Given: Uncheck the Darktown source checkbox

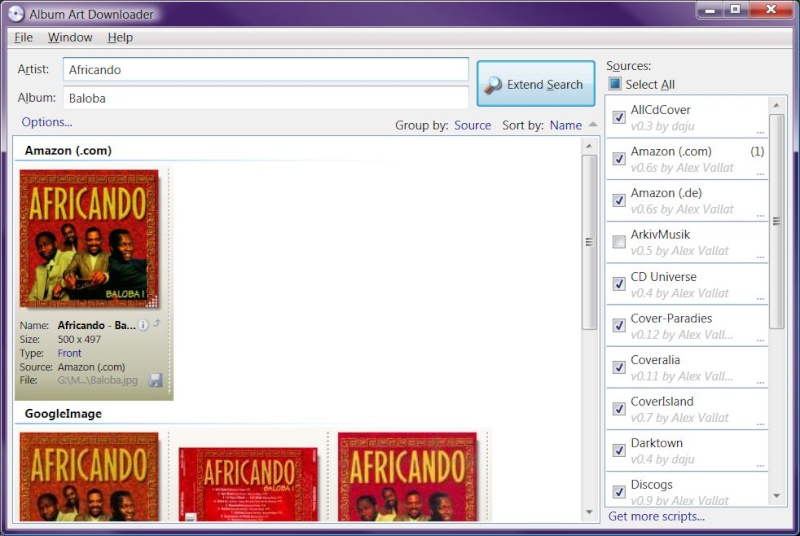Looking at the screenshot, I should click(619, 450).
